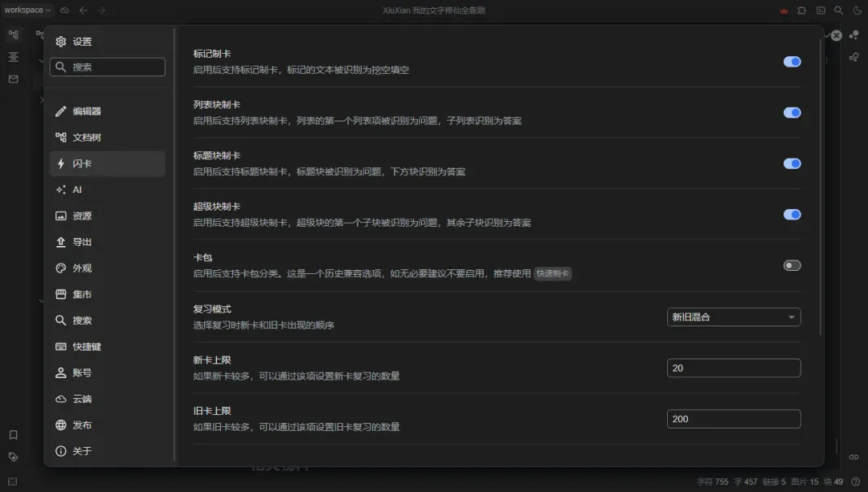The width and height of the screenshot is (868, 492).
Task: Click the sparkle icon beside AI
Action: click(61, 190)
